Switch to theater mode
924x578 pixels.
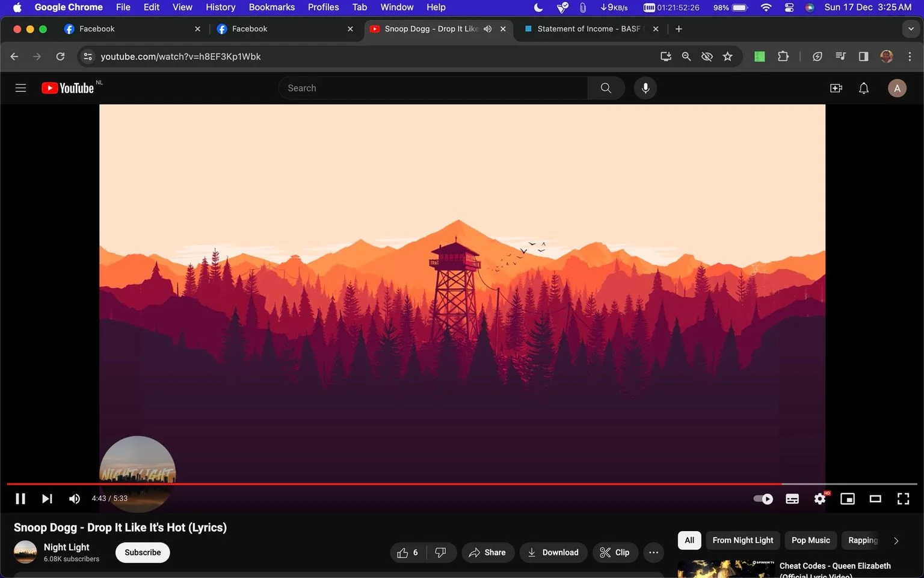coord(875,499)
